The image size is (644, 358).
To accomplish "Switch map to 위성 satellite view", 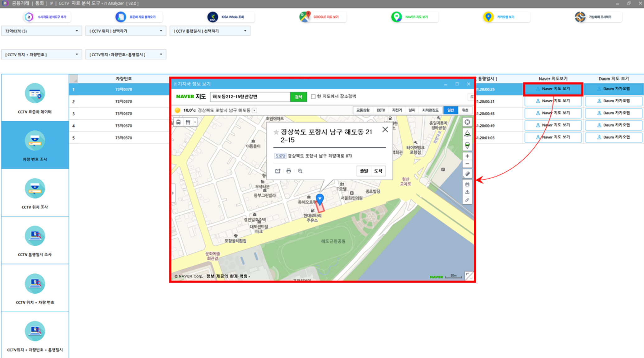I will tap(465, 110).
